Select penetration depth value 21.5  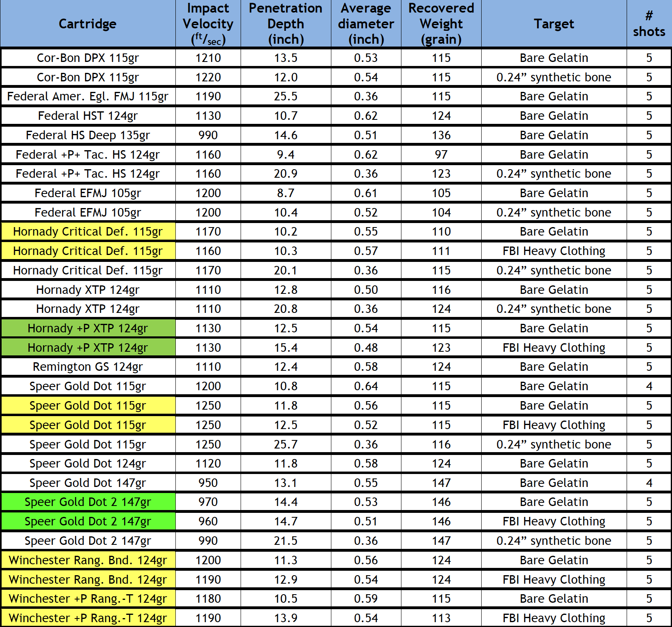click(286, 541)
